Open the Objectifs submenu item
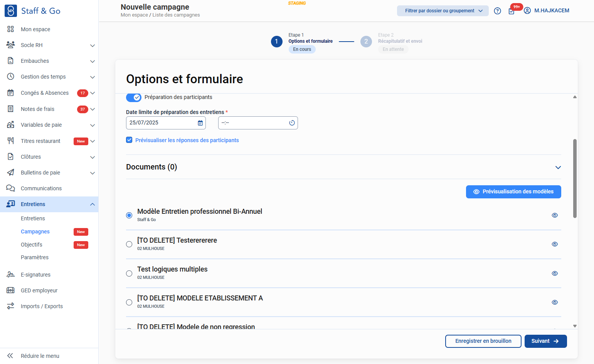The height and width of the screenshot is (364, 594). click(x=32, y=245)
